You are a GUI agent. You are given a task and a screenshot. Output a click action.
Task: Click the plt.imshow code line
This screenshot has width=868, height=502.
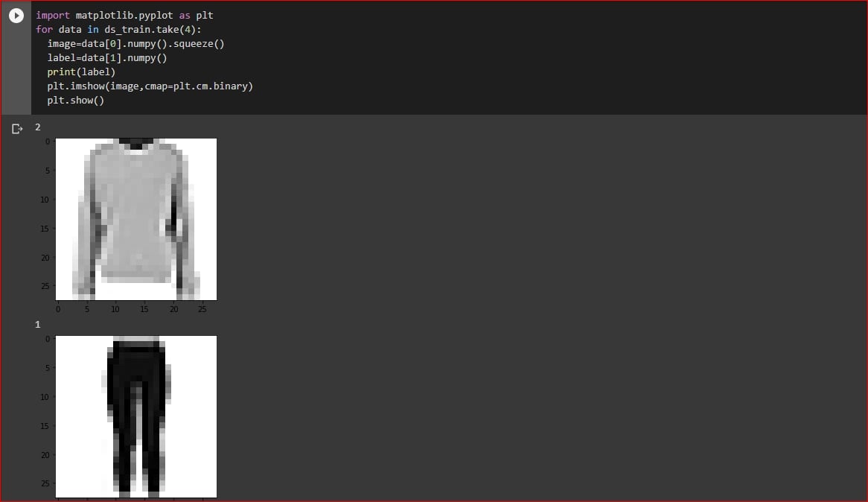pyautogui.click(x=150, y=86)
